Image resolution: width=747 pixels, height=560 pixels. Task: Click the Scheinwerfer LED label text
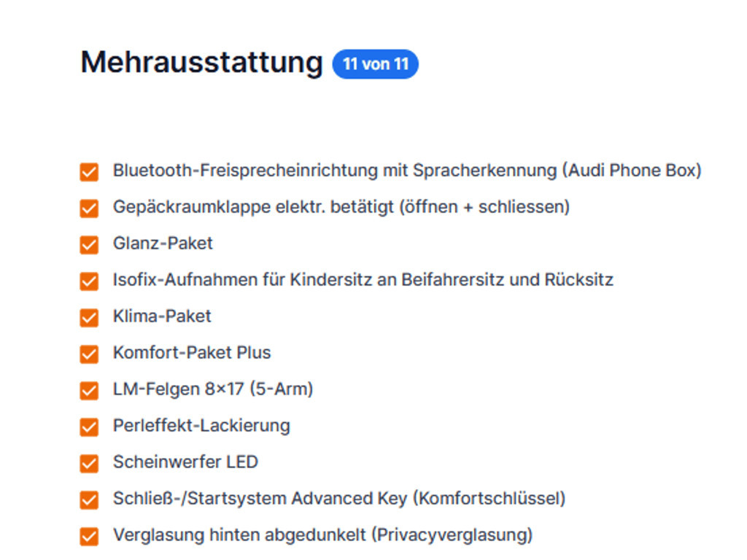[185, 462]
